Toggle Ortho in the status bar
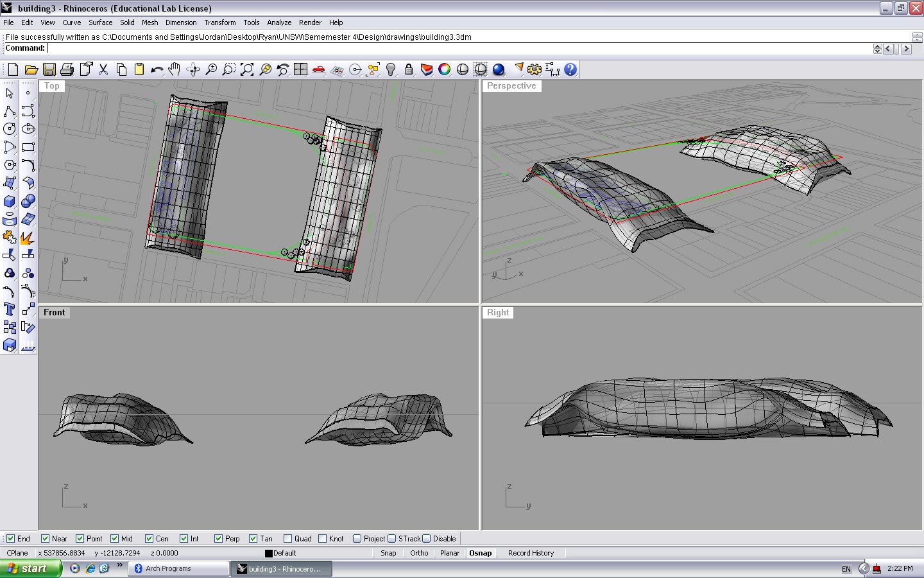The height and width of the screenshot is (578, 924). click(x=419, y=553)
